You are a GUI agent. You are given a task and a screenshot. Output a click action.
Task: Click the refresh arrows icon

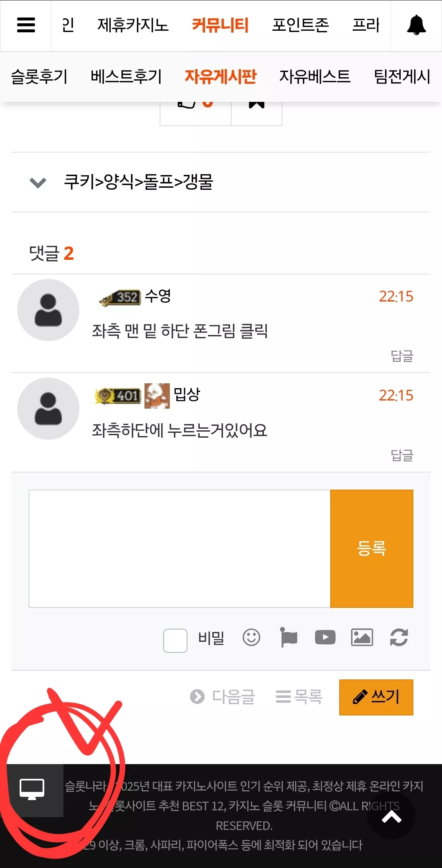click(x=399, y=637)
